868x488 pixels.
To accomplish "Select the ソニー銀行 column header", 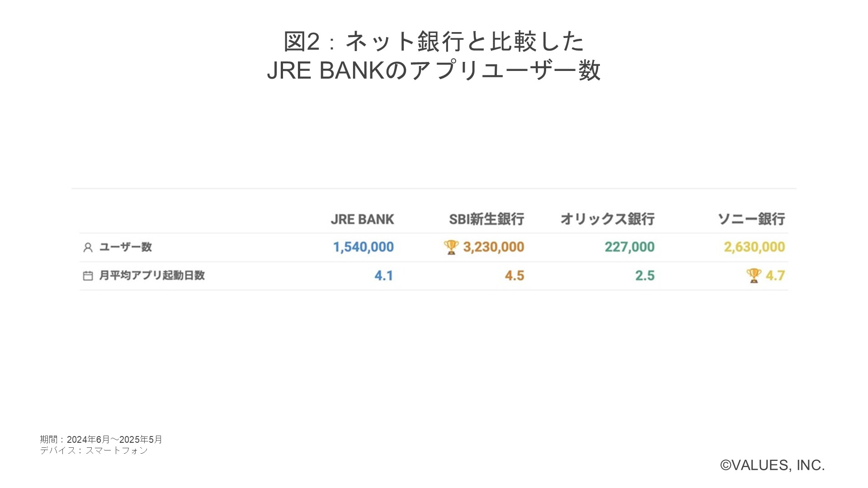I will [x=751, y=219].
